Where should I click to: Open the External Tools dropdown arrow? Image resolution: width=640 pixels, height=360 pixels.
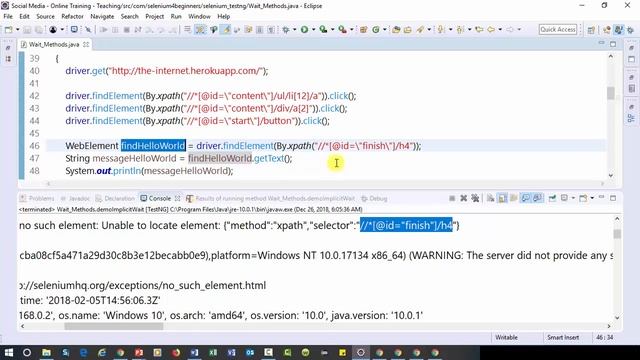pos(351,29)
